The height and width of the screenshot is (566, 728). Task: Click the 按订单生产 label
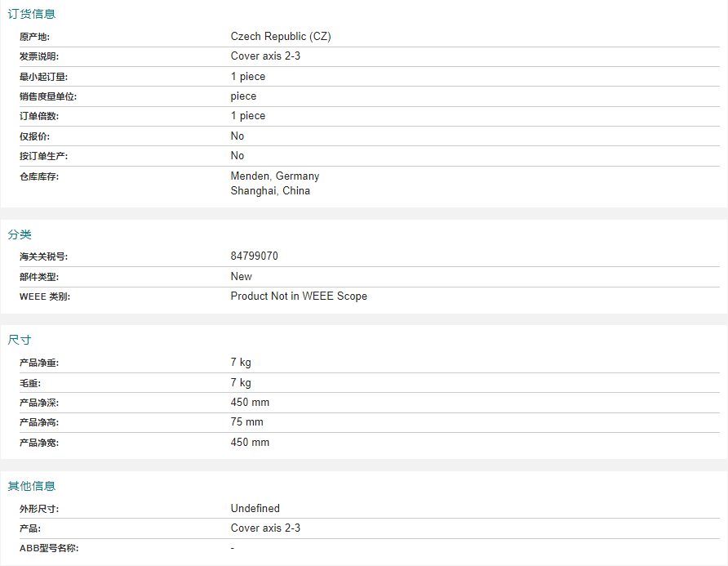pyautogui.click(x=43, y=156)
